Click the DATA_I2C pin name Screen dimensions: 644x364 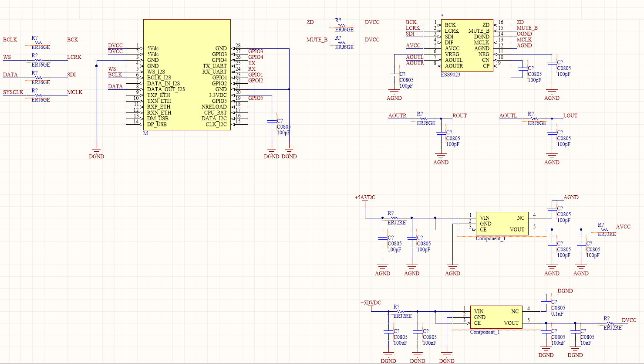tap(214, 119)
